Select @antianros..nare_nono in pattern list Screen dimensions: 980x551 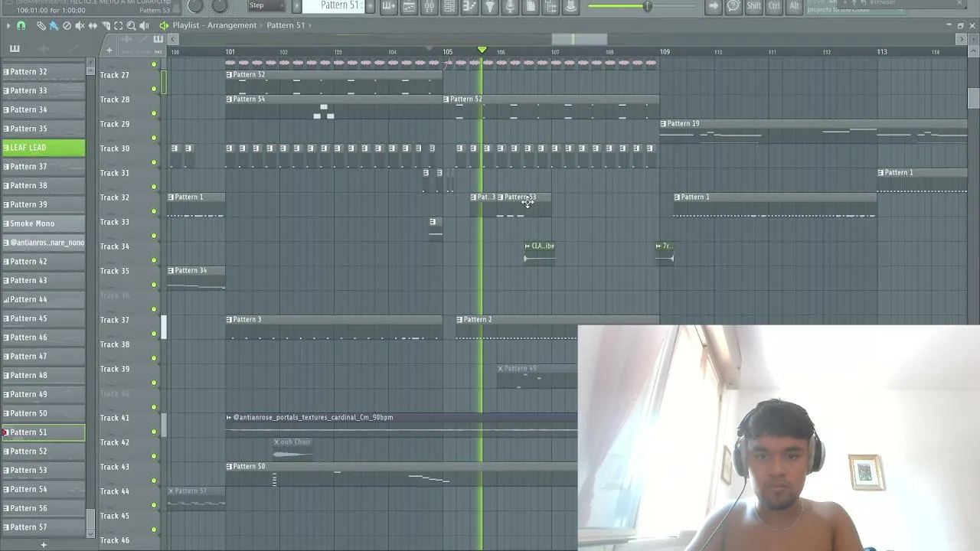click(x=44, y=243)
